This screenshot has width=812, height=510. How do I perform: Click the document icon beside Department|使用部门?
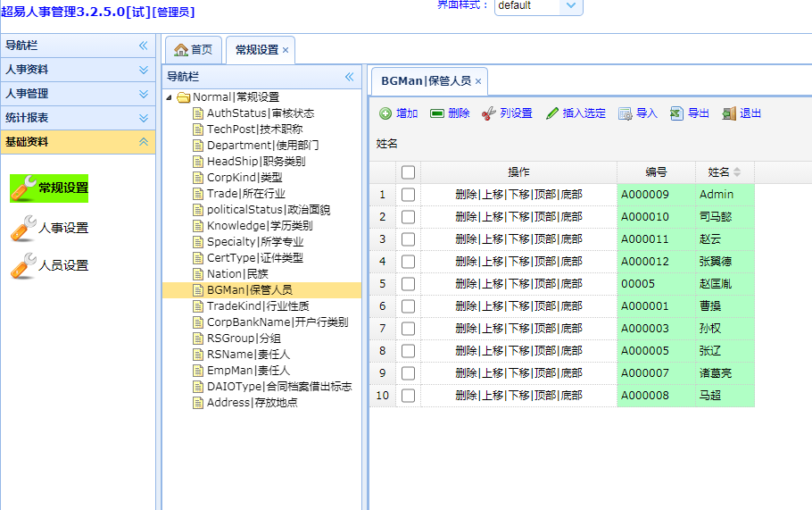click(x=198, y=146)
